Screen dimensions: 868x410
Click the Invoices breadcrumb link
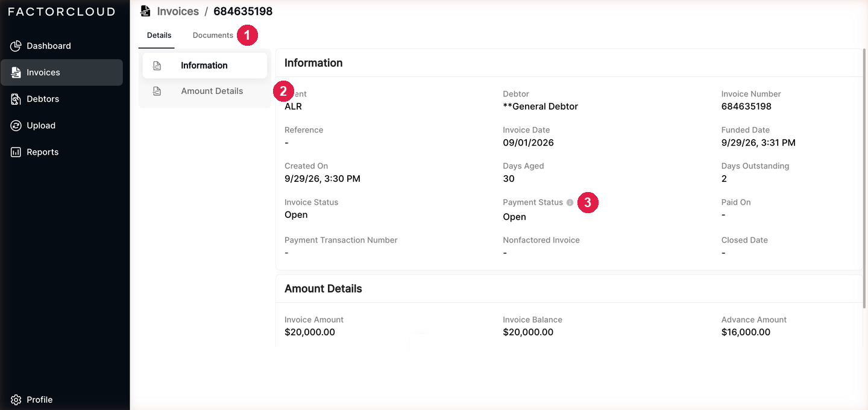point(178,11)
